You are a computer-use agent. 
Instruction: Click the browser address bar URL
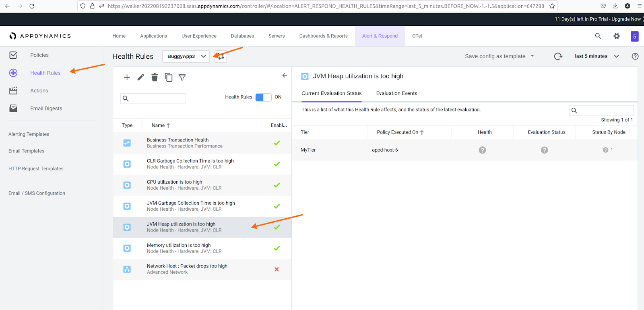[326, 6]
